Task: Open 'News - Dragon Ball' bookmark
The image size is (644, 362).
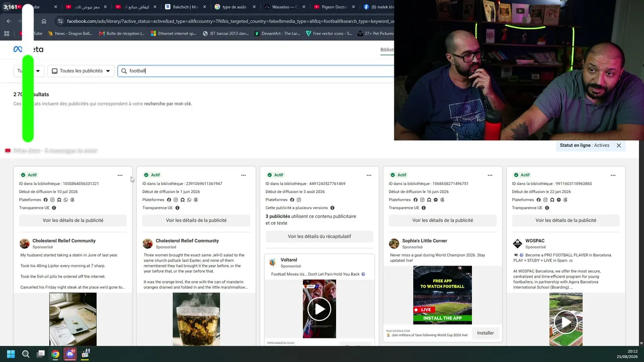Action: 70,34
